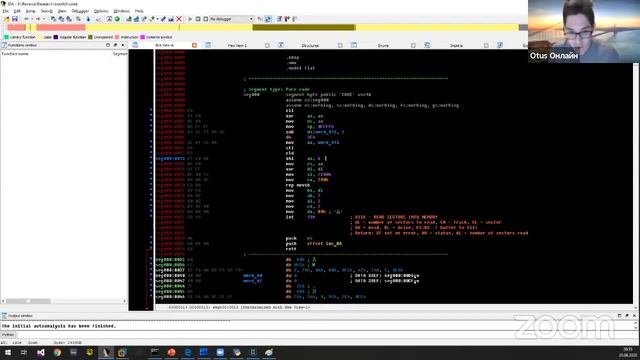Image resolution: width=640 pixels, height=360 pixels.
Task: Click the Terminate process stop icon
Action: pyautogui.click(x=205, y=19)
